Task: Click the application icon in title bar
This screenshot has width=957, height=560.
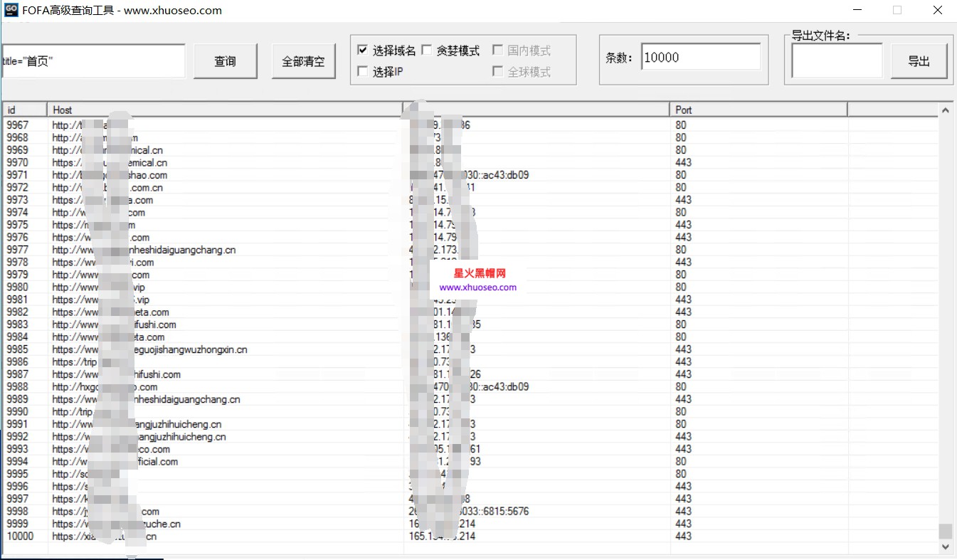Action: [x=11, y=10]
